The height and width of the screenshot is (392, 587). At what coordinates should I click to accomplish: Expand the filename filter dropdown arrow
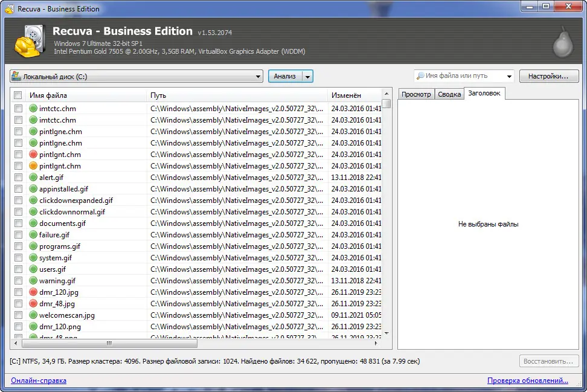pos(509,76)
